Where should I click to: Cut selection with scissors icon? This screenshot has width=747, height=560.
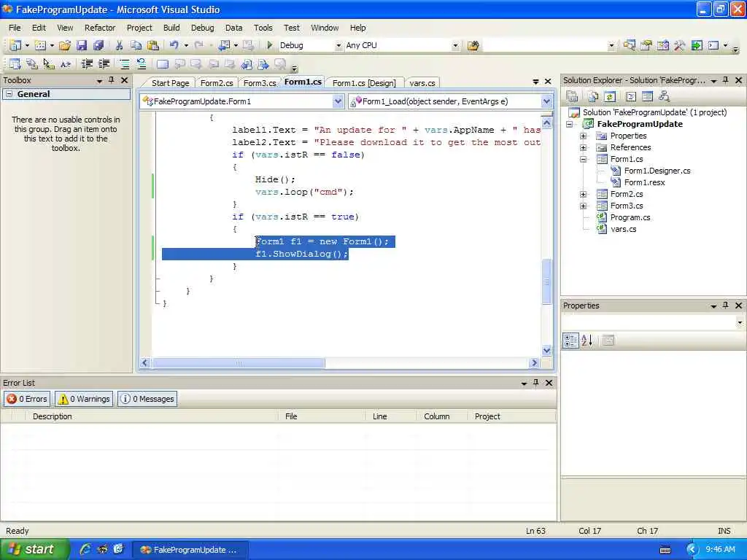(119, 45)
